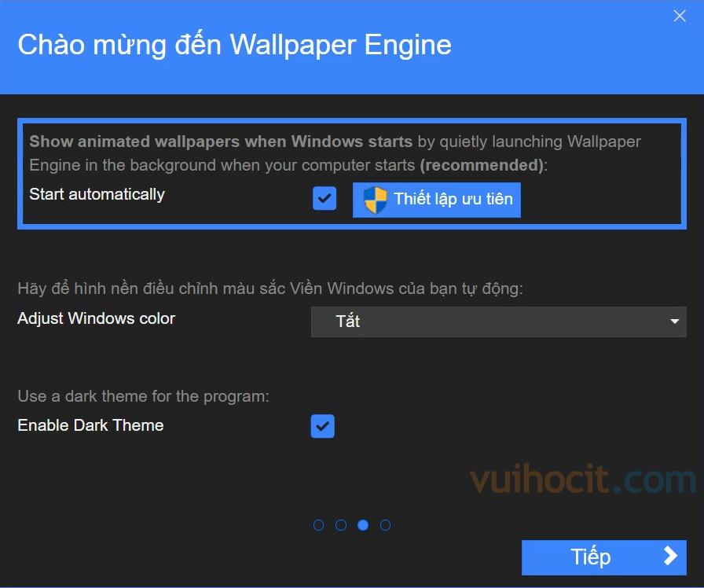Uncheck the Start automatically checkbox
The height and width of the screenshot is (588, 704).
coord(324,198)
